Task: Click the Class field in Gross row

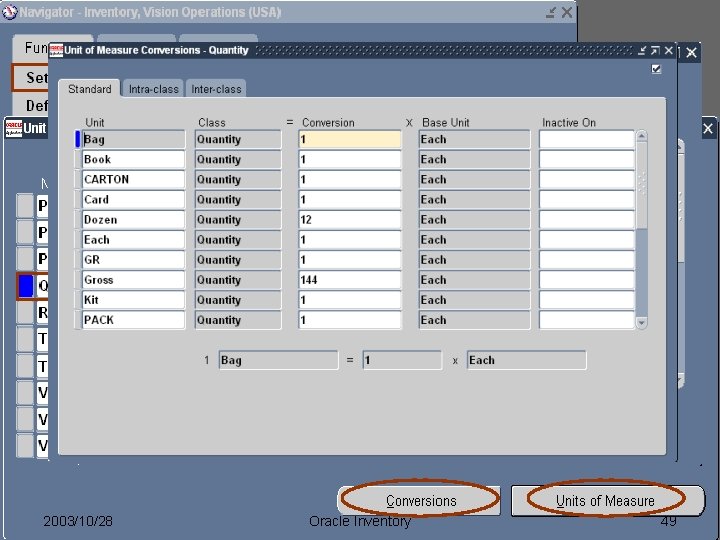Action: coord(238,280)
